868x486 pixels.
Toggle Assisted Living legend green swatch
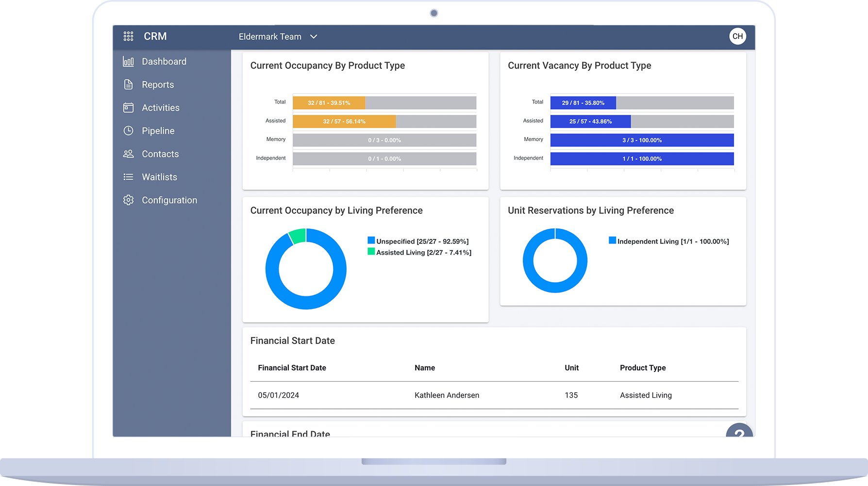click(x=371, y=251)
